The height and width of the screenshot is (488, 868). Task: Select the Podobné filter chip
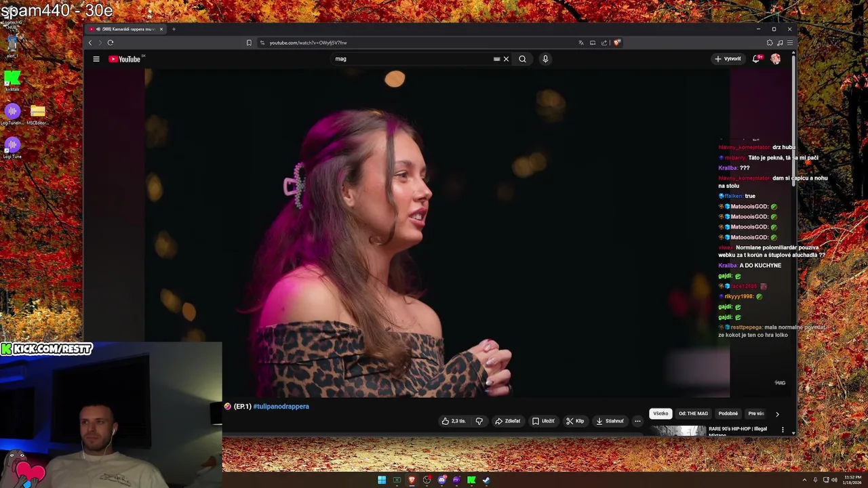(x=728, y=413)
